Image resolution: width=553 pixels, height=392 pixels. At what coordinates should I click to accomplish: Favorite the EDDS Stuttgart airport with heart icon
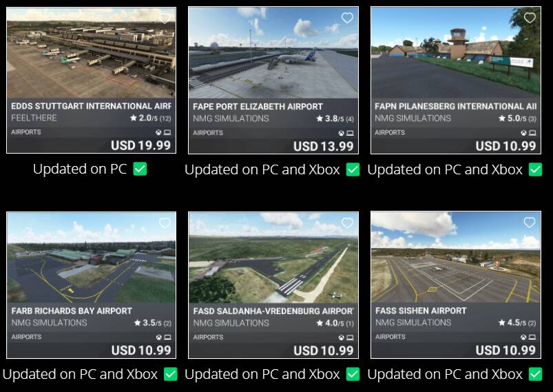(165, 18)
